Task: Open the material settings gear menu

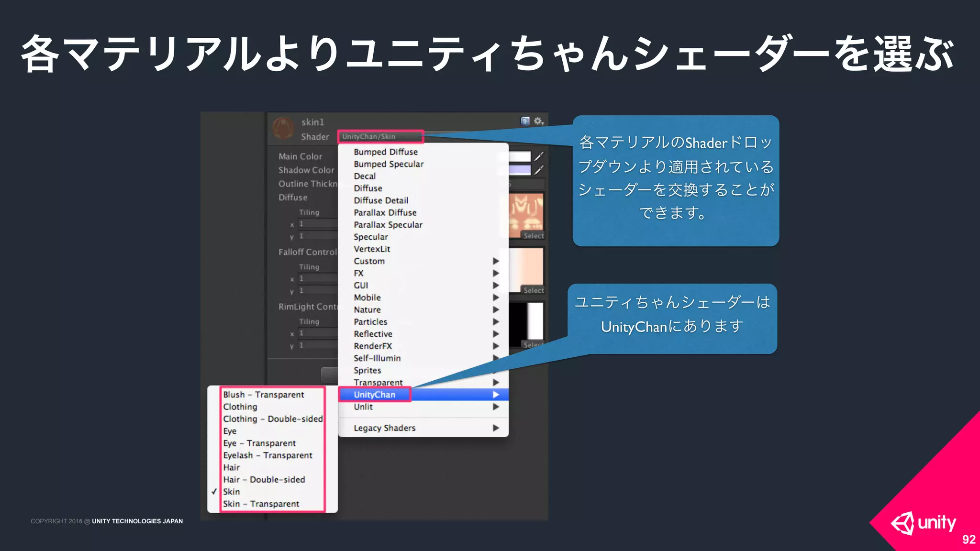Action: (x=539, y=121)
